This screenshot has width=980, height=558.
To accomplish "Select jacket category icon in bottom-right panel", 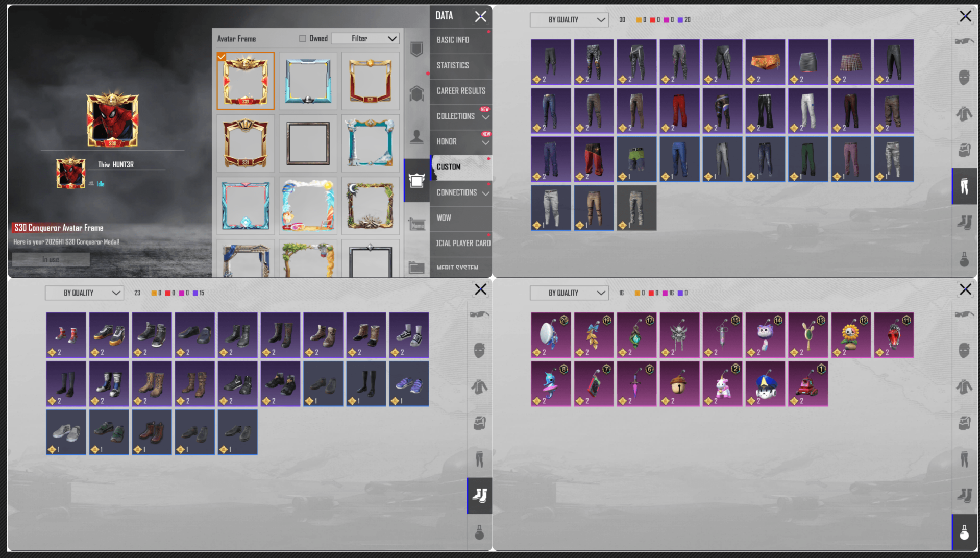I will (x=964, y=387).
